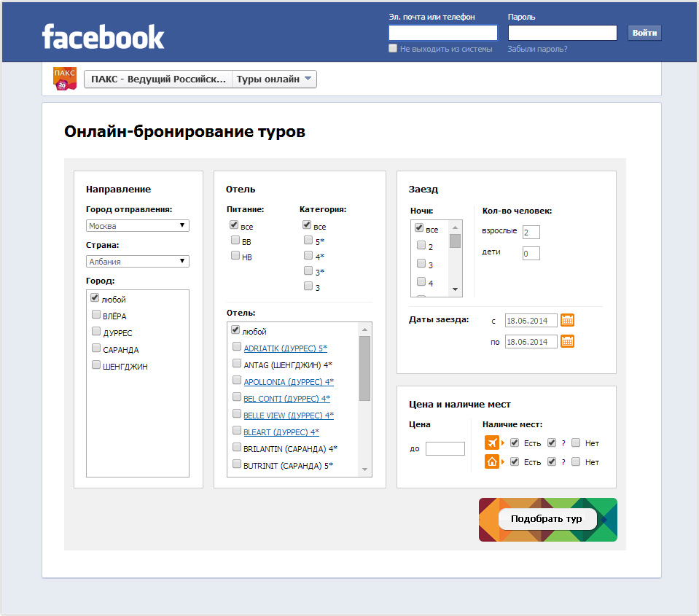Click the nights list scroll-down arrow

click(x=455, y=289)
